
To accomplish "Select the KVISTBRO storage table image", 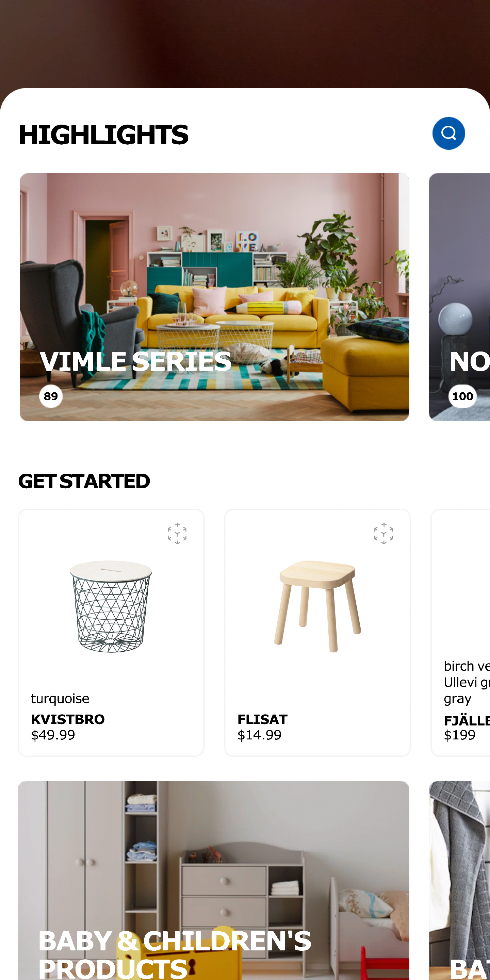I will click(111, 606).
